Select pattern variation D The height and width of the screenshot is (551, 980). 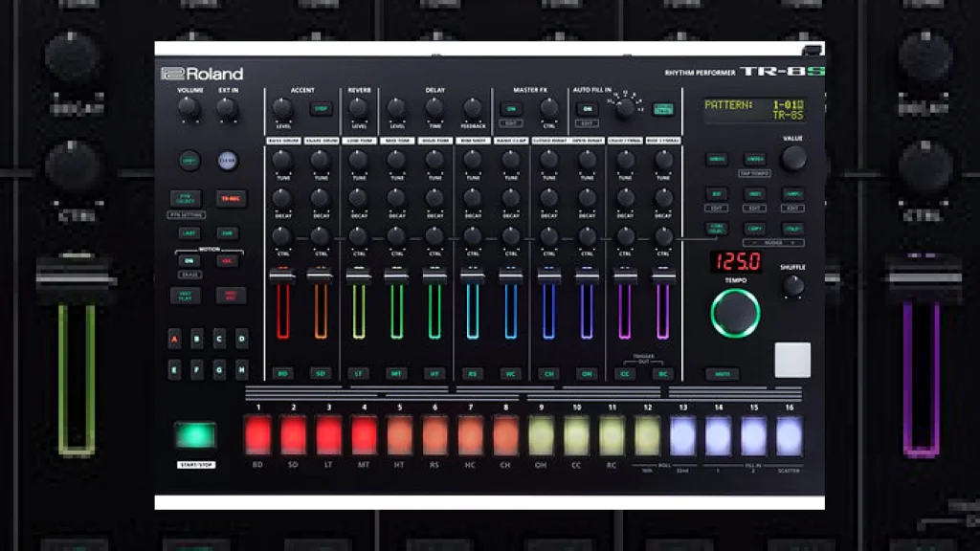point(242,340)
